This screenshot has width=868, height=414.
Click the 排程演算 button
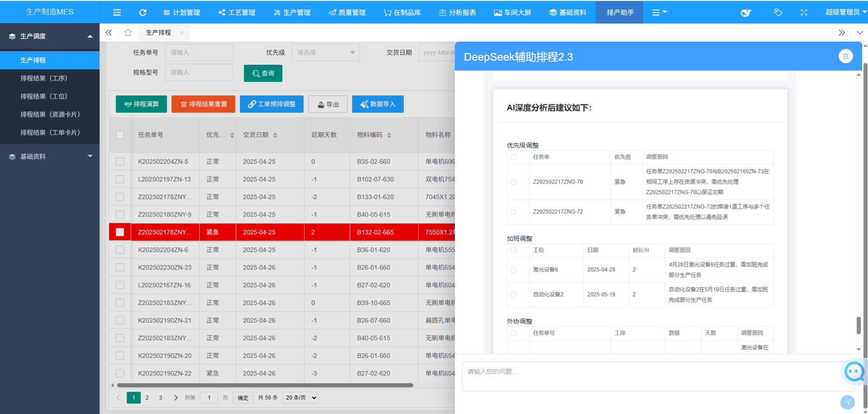(x=141, y=104)
